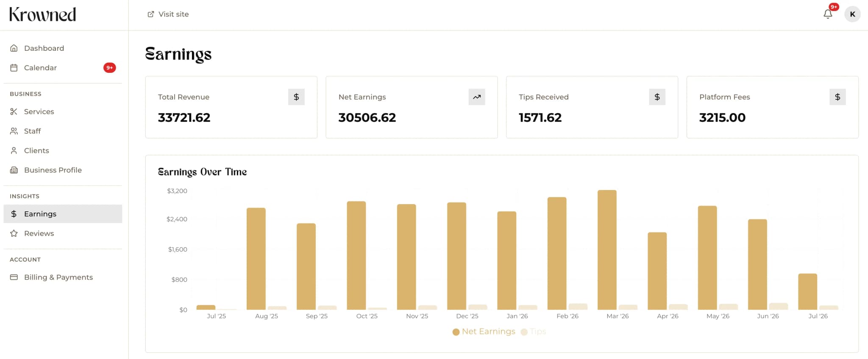
Task: Click the $2,400 axis label
Action: coord(177,219)
